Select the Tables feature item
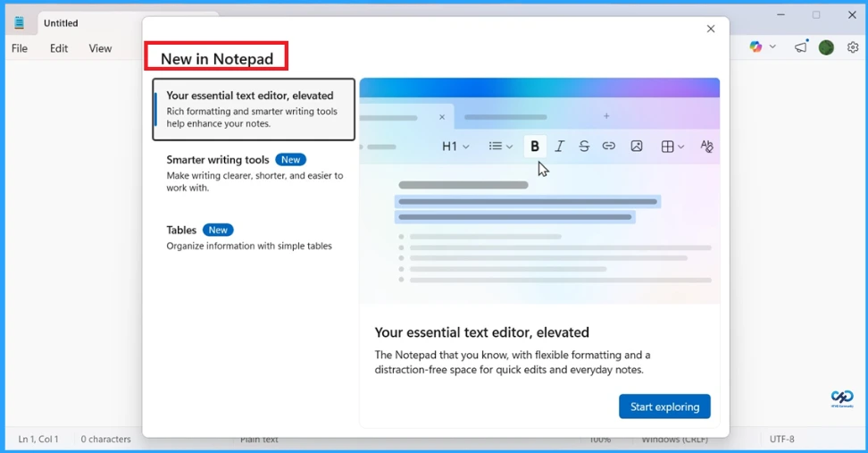868x453 pixels. [x=254, y=237]
